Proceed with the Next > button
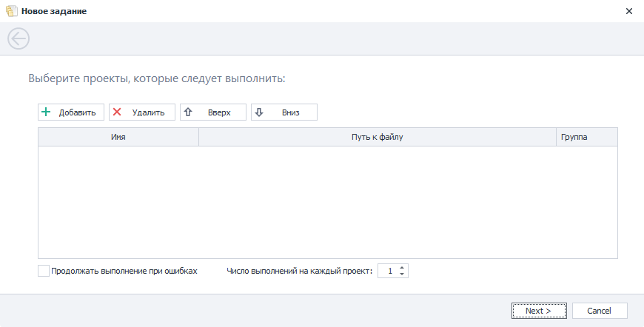The image size is (644, 327). coord(538,311)
